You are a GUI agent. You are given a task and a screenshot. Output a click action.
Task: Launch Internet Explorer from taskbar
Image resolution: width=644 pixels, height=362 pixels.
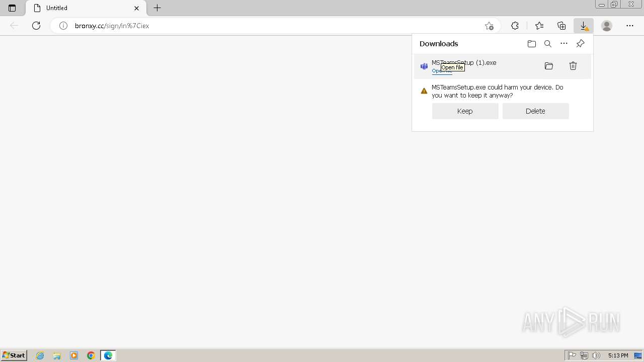(x=40, y=355)
